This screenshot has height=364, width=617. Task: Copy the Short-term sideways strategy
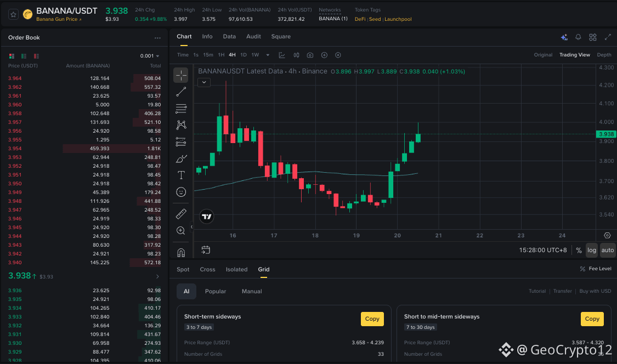(x=372, y=319)
